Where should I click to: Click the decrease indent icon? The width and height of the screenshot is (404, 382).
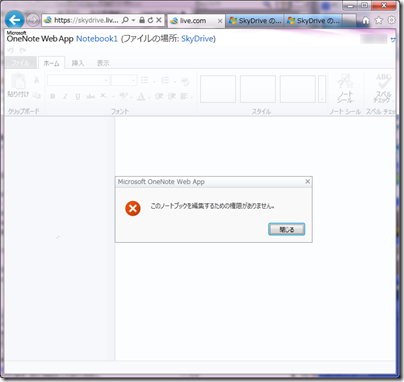pyautogui.click(x=159, y=96)
